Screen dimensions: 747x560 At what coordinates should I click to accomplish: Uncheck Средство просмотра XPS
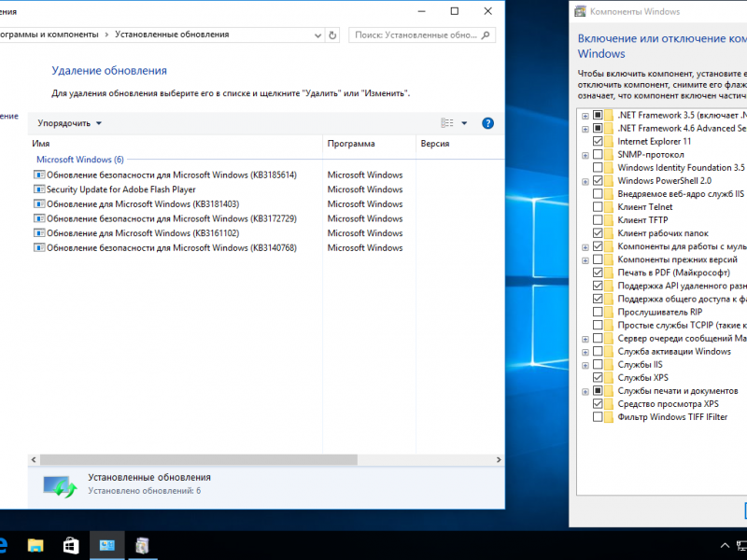[x=598, y=404]
